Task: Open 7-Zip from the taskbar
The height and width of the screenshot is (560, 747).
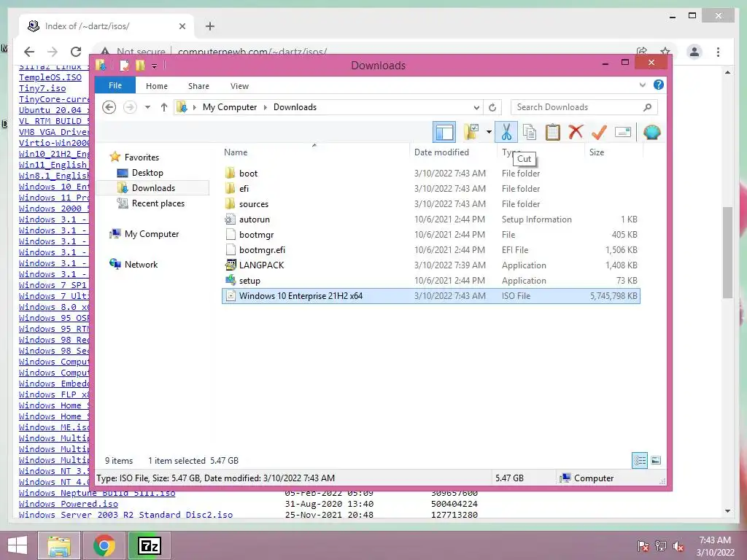Action: point(149,545)
